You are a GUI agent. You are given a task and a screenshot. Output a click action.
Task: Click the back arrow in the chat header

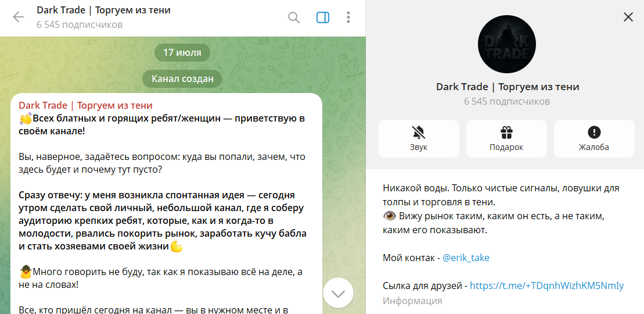pyautogui.click(x=19, y=17)
